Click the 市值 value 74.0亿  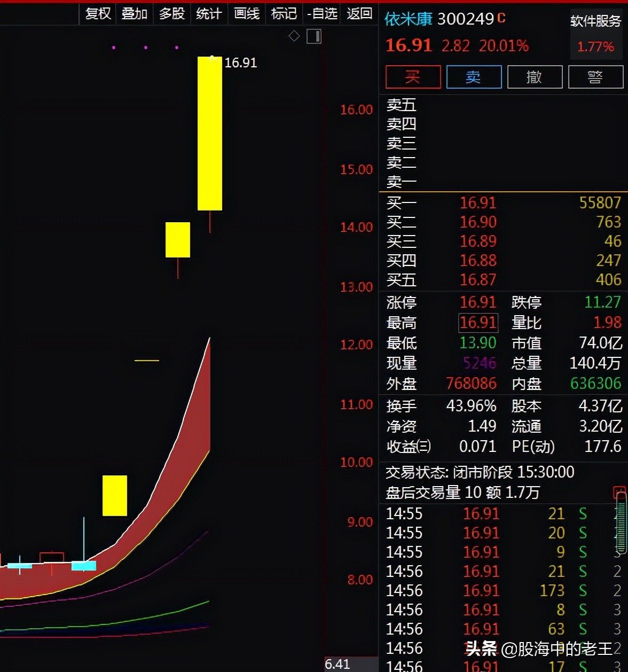pos(601,343)
